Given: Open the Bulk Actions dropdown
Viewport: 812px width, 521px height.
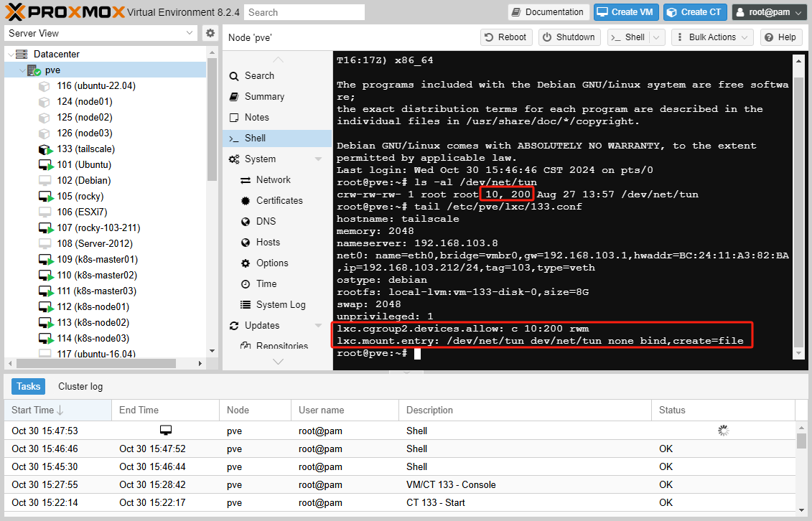Looking at the screenshot, I should (x=713, y=37).
